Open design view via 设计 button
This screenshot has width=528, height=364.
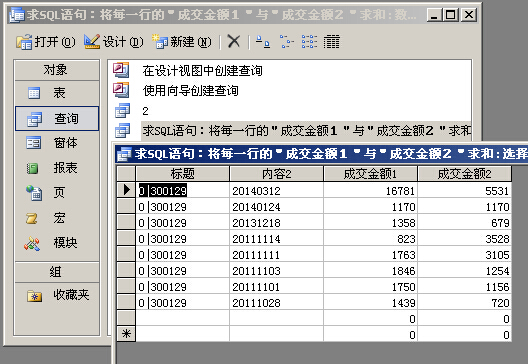coord(114,42)
